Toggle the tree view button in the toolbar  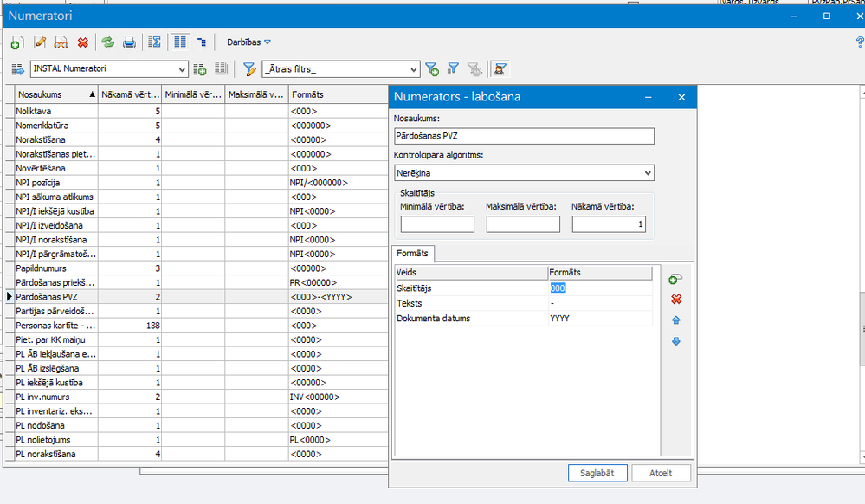[x=202, y=42]
